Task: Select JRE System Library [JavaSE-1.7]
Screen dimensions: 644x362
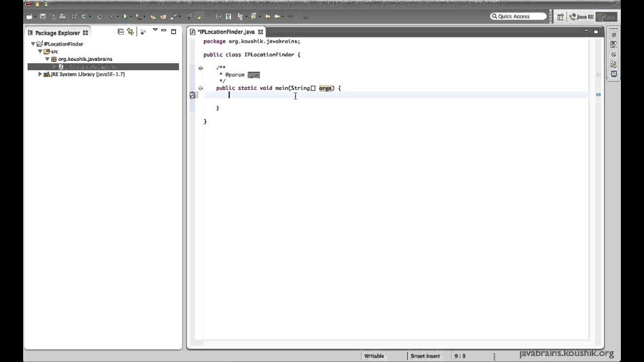Action: pyautogui.click(x=87, y=74)
